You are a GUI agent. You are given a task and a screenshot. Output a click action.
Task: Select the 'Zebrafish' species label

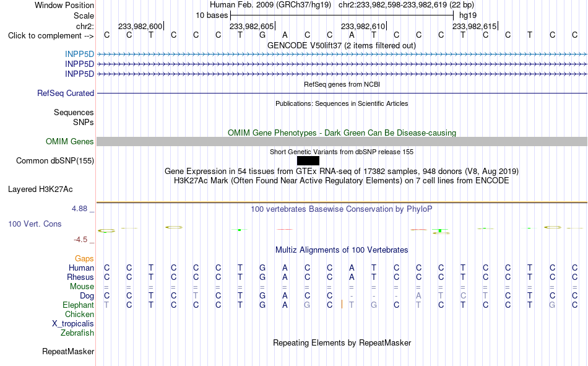coord(77,333)
